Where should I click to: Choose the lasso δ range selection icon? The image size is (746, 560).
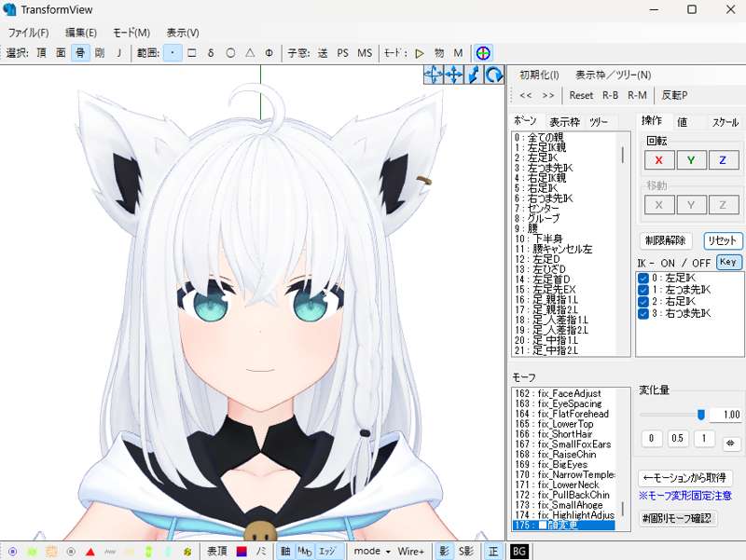click(211, 53)
